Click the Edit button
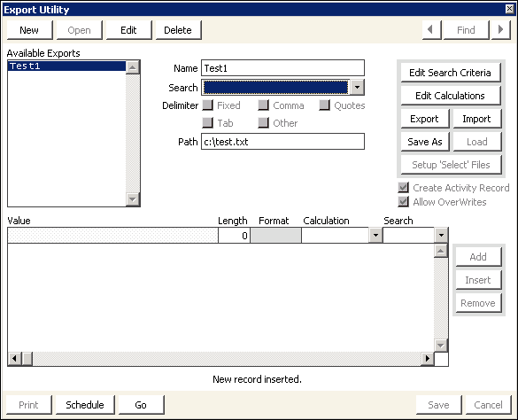518x420 pixels. [129, 30]
